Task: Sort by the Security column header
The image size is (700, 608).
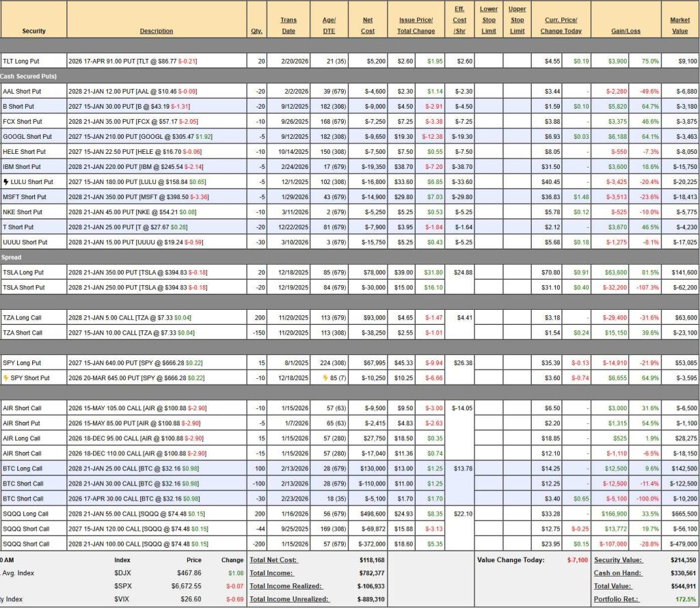Action: [33, 31]
